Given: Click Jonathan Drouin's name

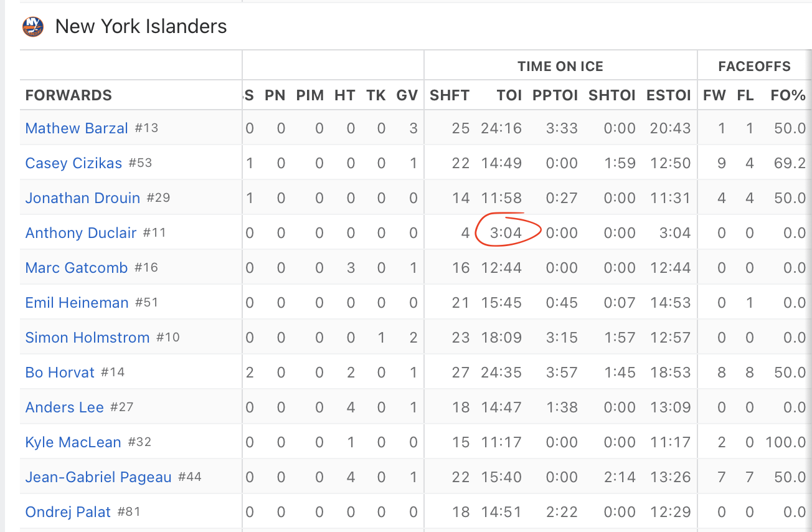Looking at the screenshot, I should [83, 198].
